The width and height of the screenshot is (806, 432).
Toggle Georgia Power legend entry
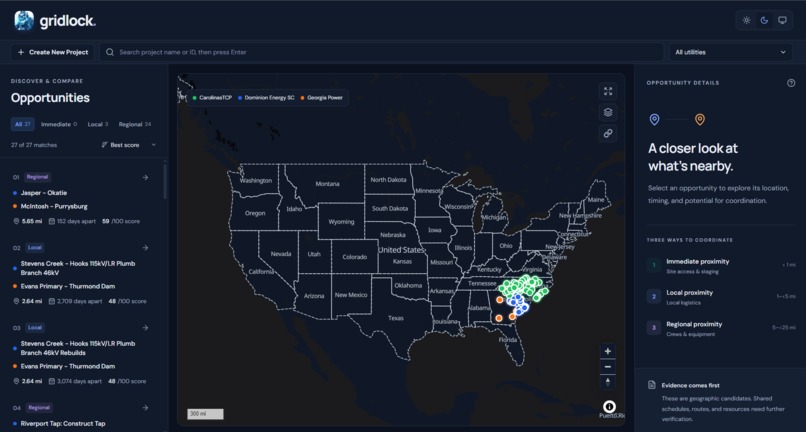pyautogui.click(x=321, y=98)
